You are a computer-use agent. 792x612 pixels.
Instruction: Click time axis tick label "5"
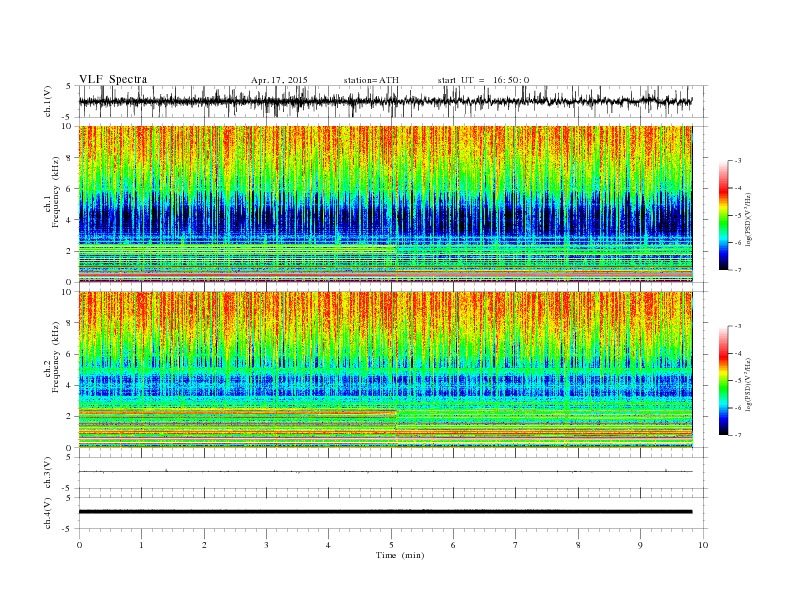tap(391, 545)
